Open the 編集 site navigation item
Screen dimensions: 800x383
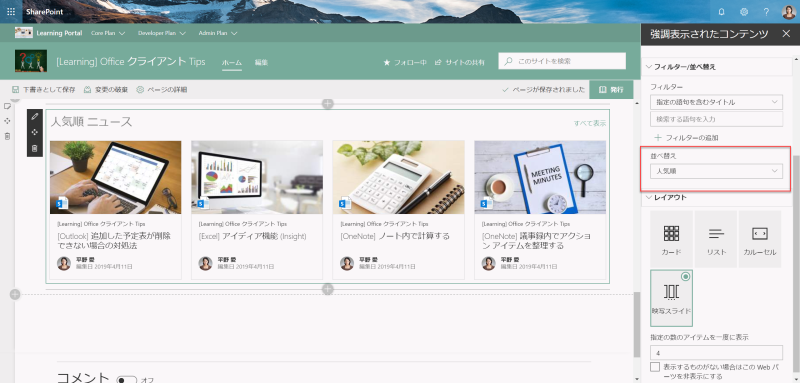click(x=261, y=62)
